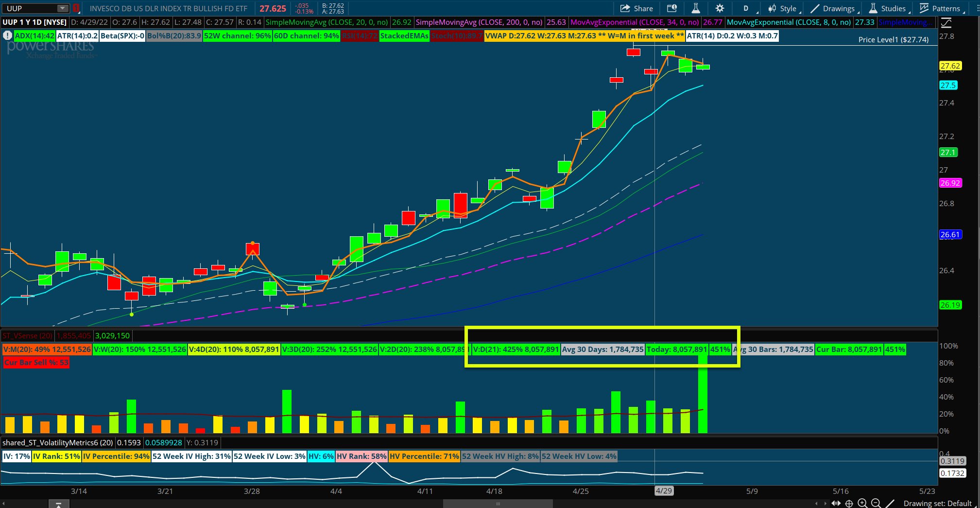Click the cyan 27.5 price bubble
This screenshot has width=980, height=508.
coord(948,85)
